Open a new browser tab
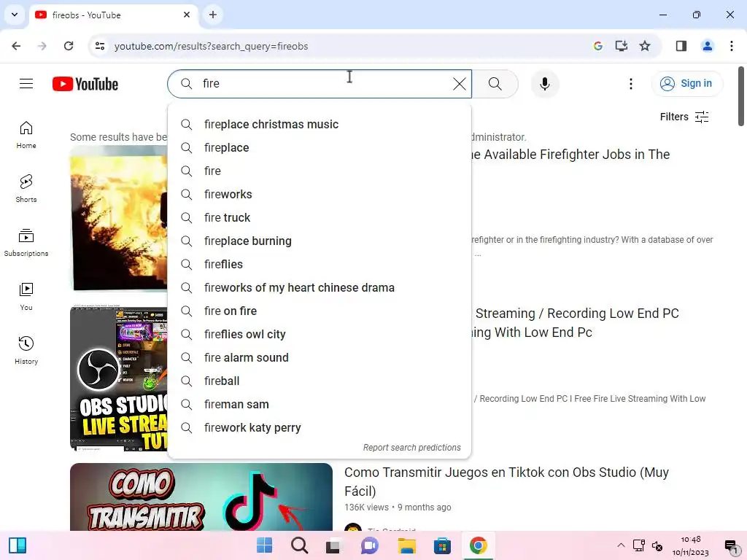The width and height of the screenshot is (747, 560). pos(213,15)
